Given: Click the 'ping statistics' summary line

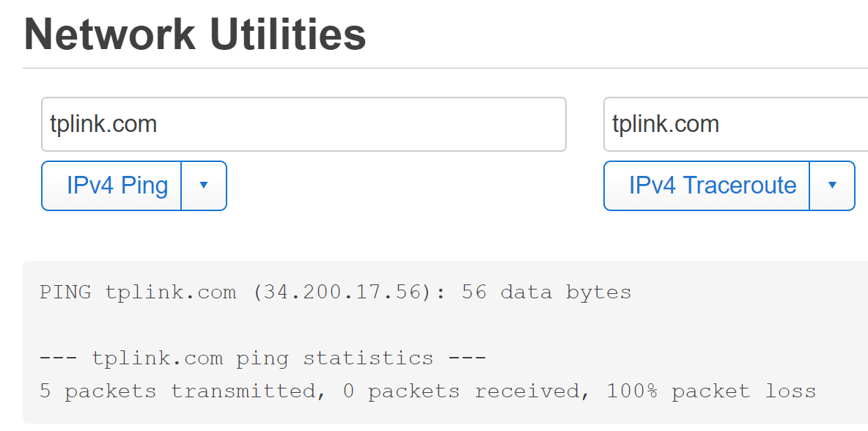Looking at the screenshot, I should click(262, 358).
